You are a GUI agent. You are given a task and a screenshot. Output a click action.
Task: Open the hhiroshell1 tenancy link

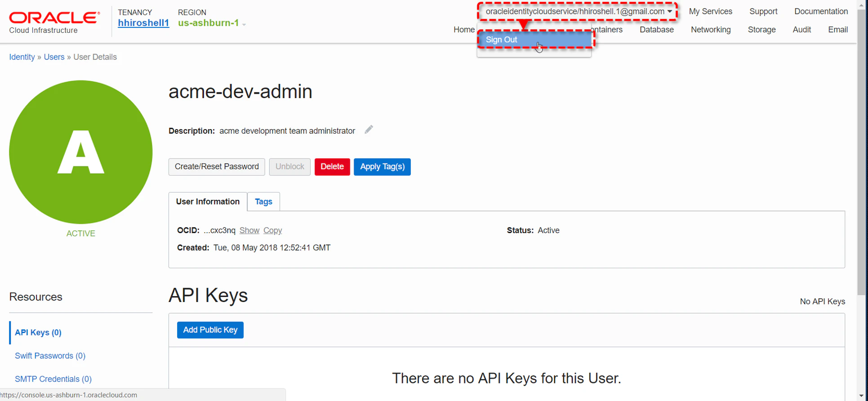pyautogui.click(x=143, y=23)
